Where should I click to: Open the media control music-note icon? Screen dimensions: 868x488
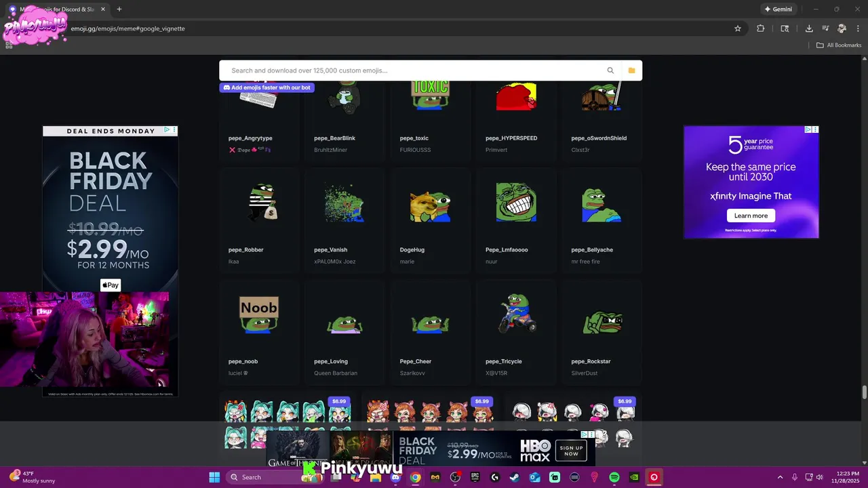coord(825,28)
